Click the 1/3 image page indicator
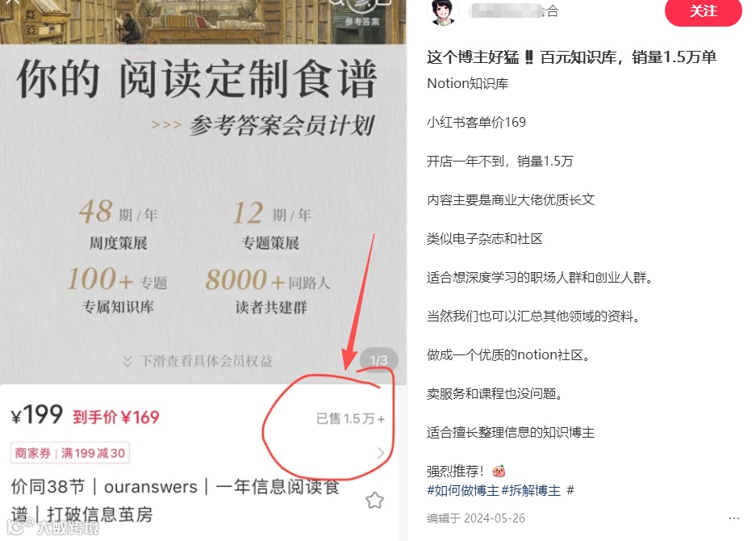The height and width of the screenshot is (541, 756). coord(378,360)
